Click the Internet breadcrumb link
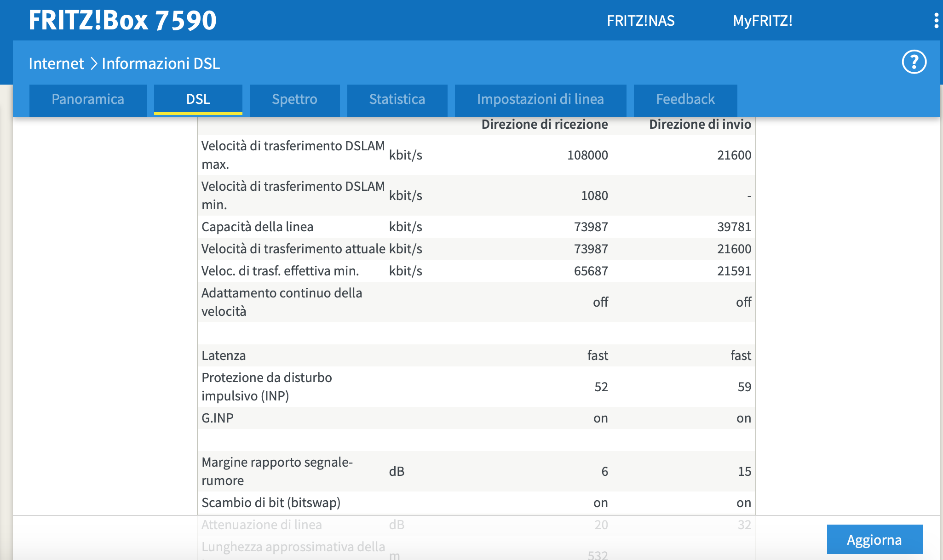 (56, 63)
